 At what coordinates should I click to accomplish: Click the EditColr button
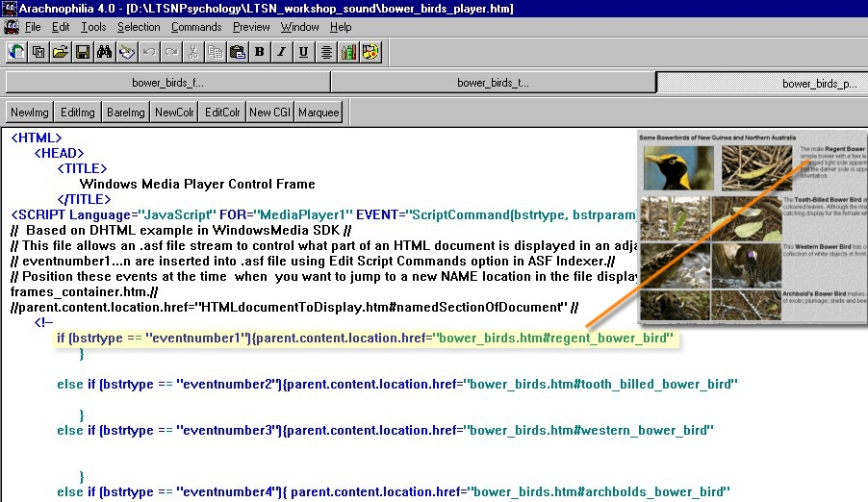pyautogui.click(x=222, y=113)
